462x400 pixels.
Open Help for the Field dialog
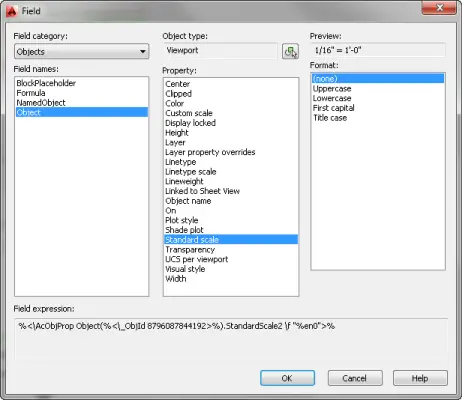pyautogui.click(x=420, y=378)
